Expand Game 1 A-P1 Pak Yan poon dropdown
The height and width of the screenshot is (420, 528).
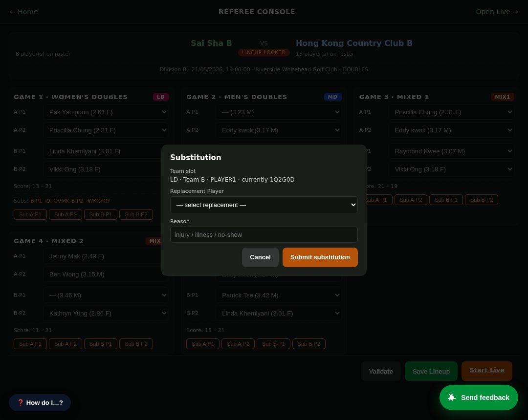point(106,112)
